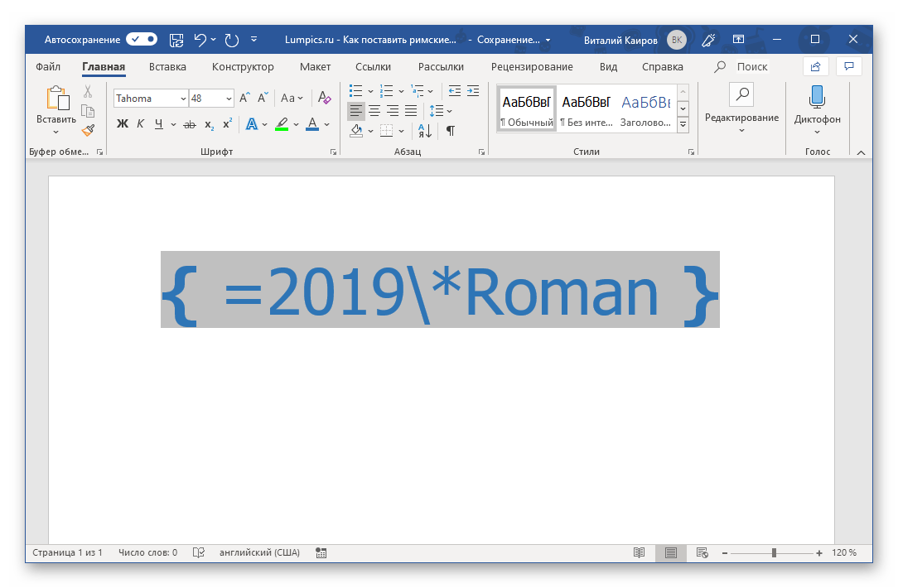Switch to the Ссылки tab

point(373,66)
